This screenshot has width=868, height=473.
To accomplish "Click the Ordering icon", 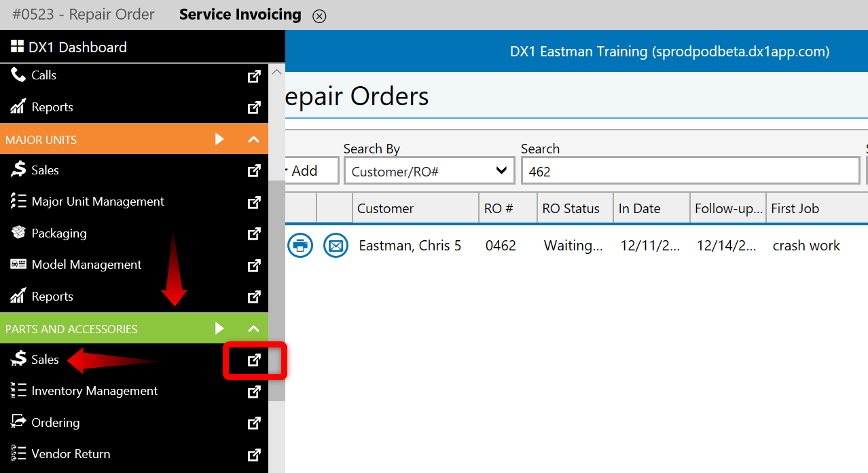I will click(18, 422).
